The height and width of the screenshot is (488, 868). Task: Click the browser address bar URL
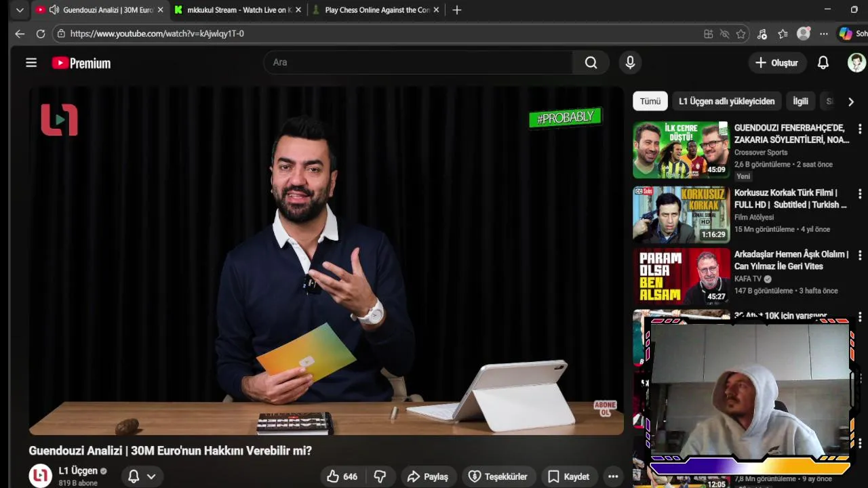coord(157,34)
